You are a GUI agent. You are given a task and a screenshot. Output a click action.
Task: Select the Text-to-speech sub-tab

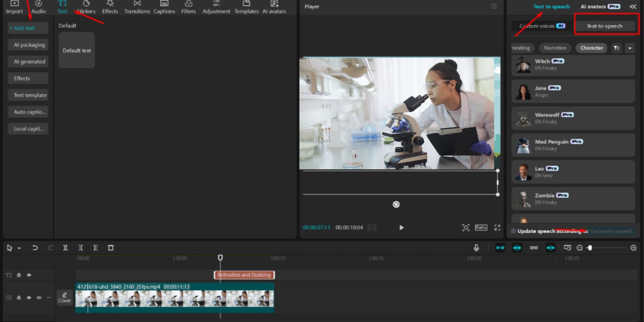coord(604,26)
